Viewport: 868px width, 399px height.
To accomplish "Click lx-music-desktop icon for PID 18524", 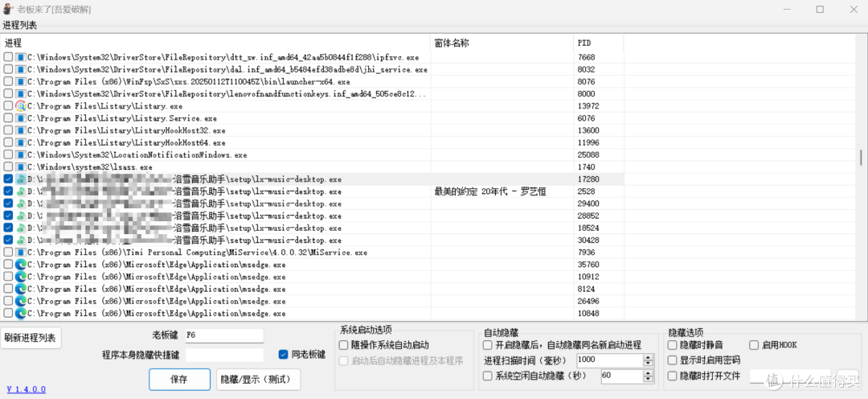I will pos(20,228).
